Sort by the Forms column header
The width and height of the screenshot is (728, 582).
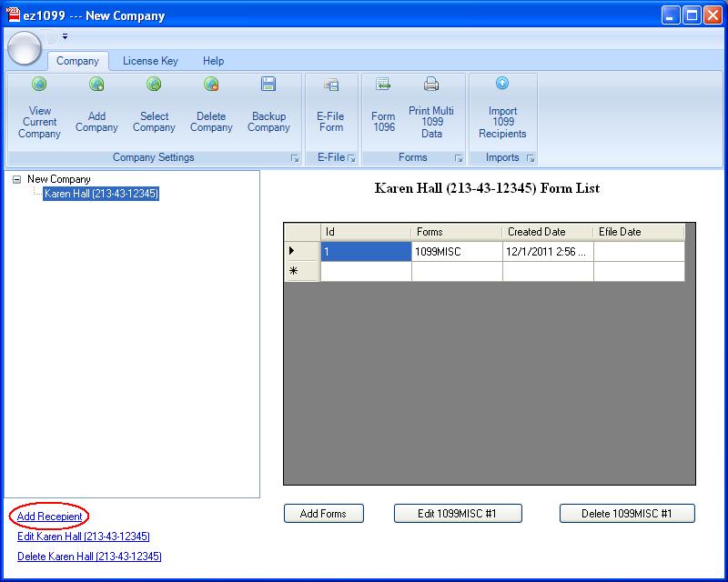457,232
